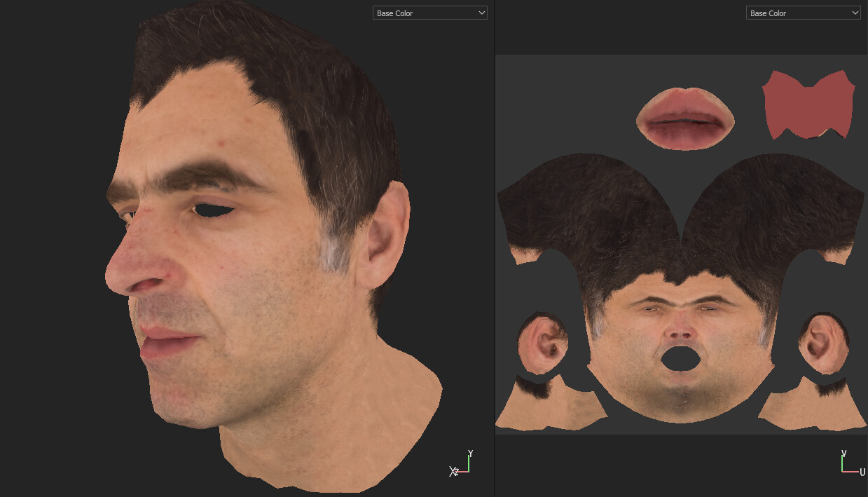
Task: Click the U axis label in the UV viewport gizmo
Action: click(862, 472)
